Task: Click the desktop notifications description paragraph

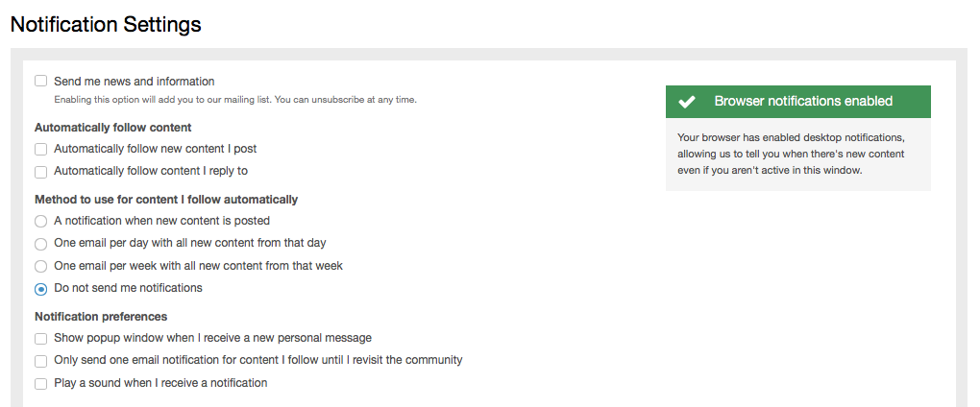Action: (791, 154)
